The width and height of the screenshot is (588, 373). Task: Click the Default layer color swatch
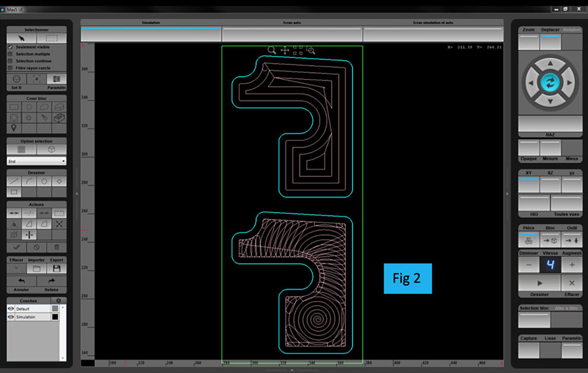[x=56, y=309]
